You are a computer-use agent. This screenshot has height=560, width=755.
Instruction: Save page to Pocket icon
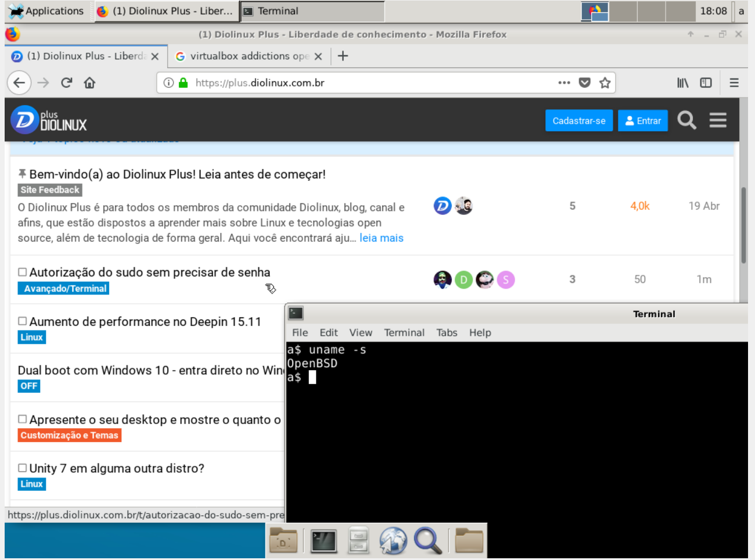coord(585,82)
